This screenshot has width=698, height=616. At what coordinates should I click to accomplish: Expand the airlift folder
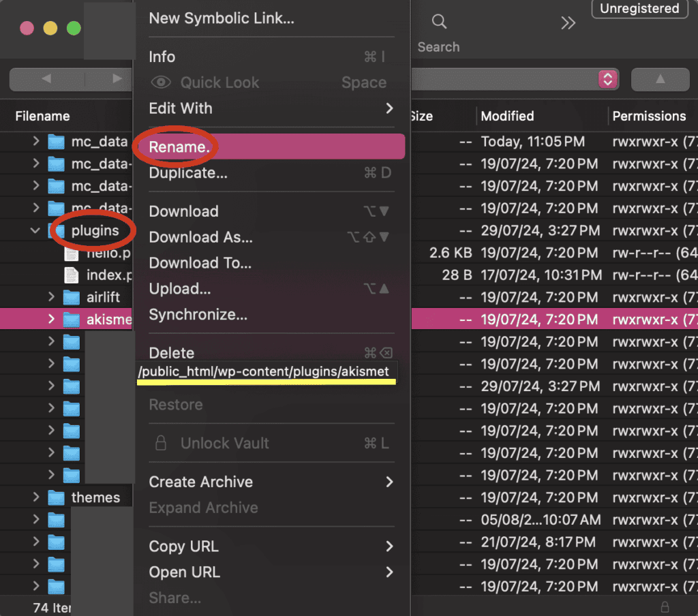(x=51, y=297)
